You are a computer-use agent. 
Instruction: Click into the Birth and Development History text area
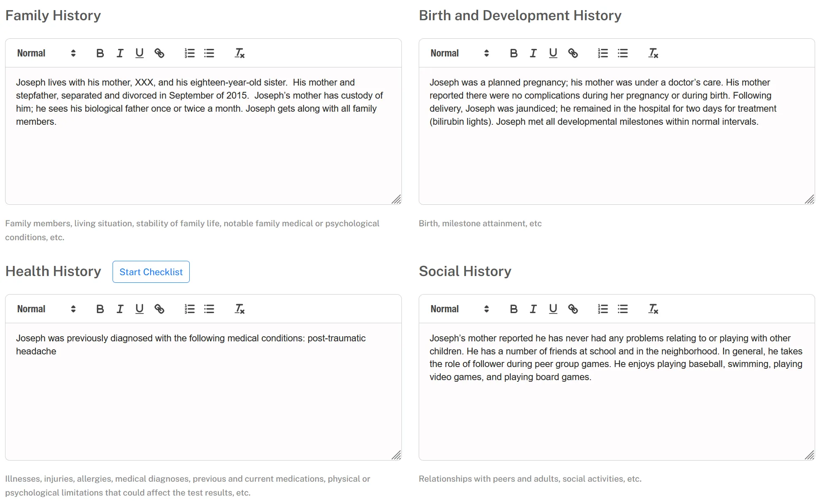coord(616,136)
